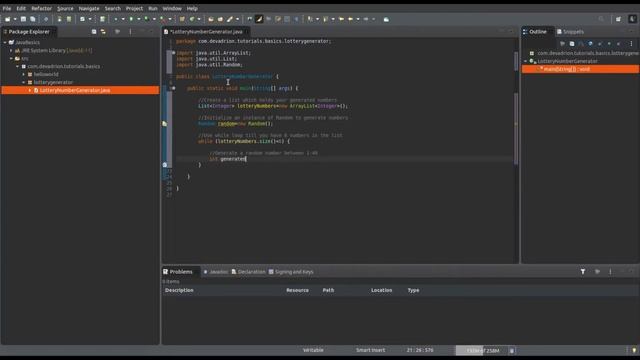Click the Save All toolbar icon
The height and width of the screenshot is (360, 640).
point(33,19)
